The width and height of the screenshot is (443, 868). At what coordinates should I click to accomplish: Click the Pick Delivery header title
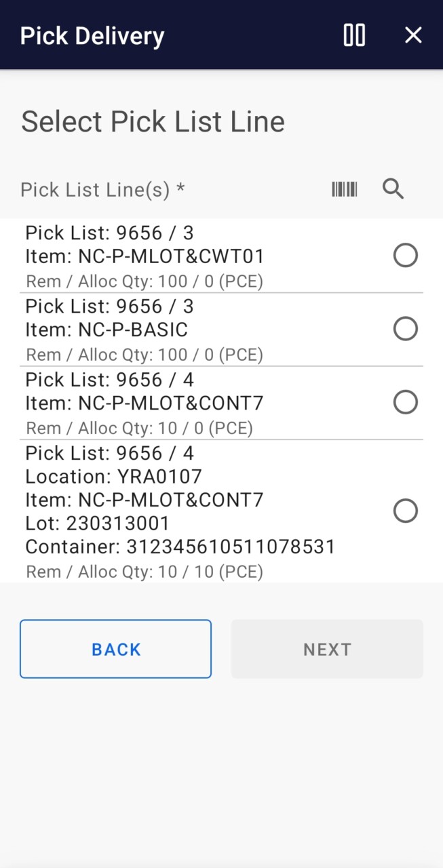(x=92, y=35)
